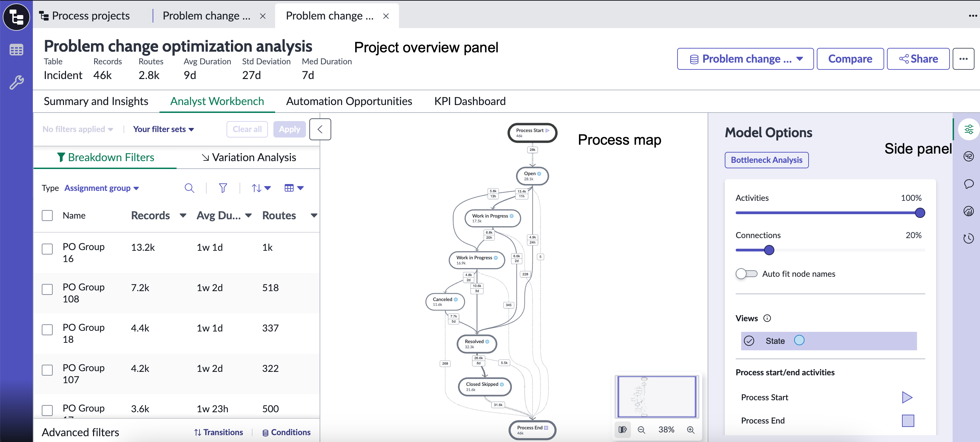Click the process mining home logo
Viewport: 980px width, 442px height.
pos(16,17)
